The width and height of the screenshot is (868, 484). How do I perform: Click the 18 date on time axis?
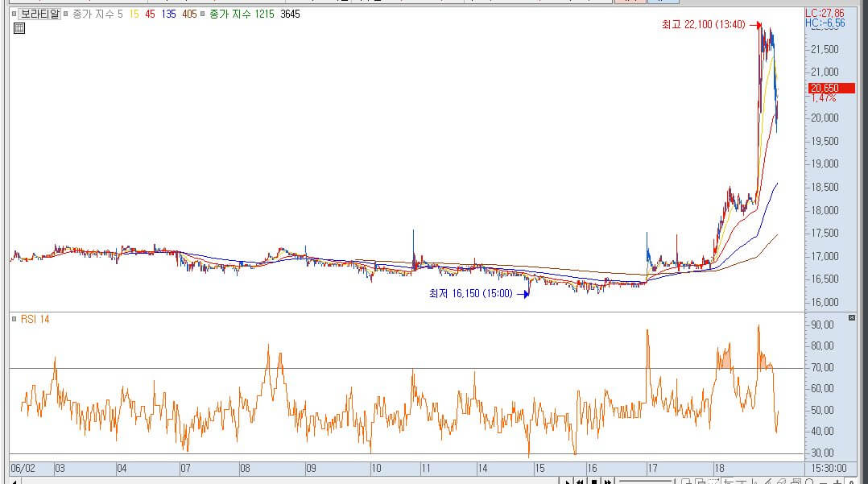719,469
